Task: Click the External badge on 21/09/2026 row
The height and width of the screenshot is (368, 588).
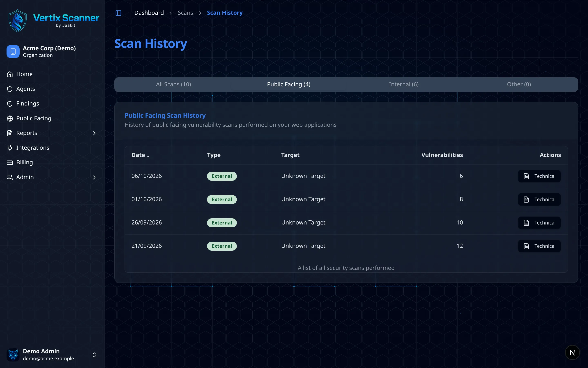Action: (222, 246)
